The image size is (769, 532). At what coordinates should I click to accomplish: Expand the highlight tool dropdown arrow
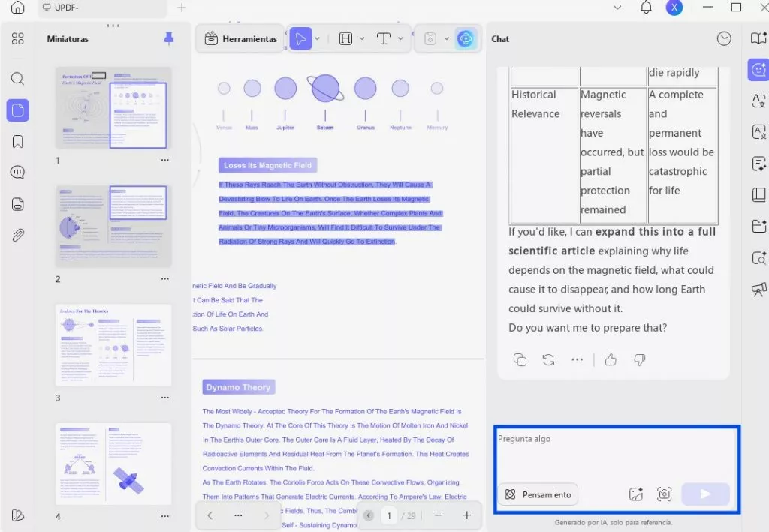click(x=362, y=39)
